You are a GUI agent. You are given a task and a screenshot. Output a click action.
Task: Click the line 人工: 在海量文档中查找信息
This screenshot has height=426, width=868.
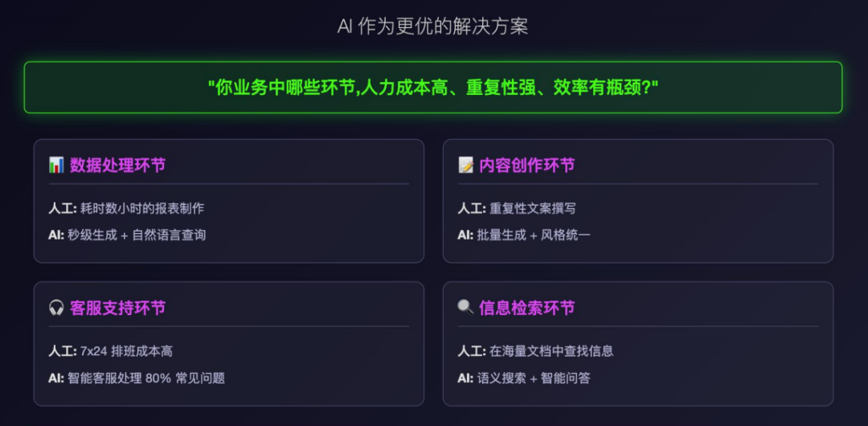coord(535,350)
